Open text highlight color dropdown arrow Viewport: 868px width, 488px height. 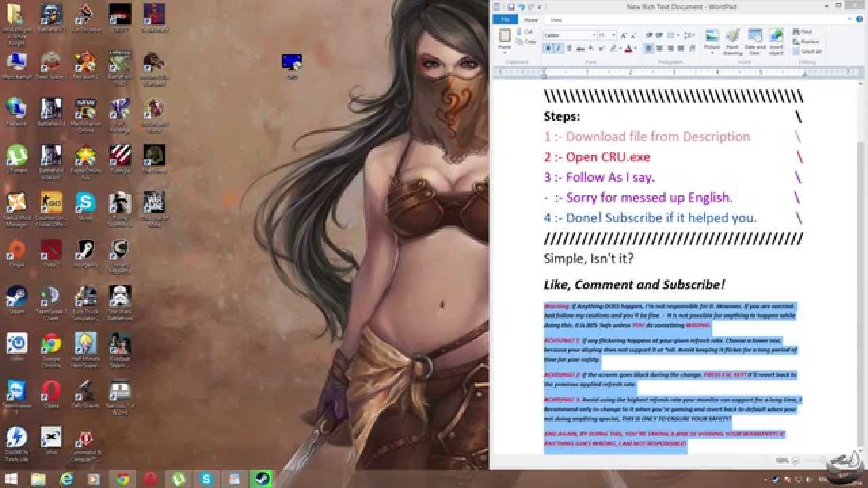620,48
